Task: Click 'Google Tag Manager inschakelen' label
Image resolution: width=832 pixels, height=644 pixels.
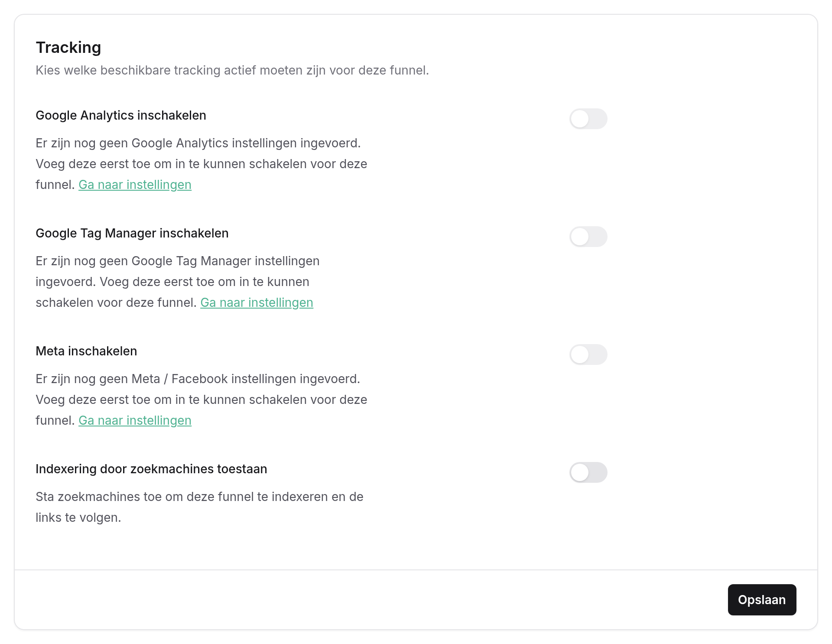Action: (x=132, y=233)
